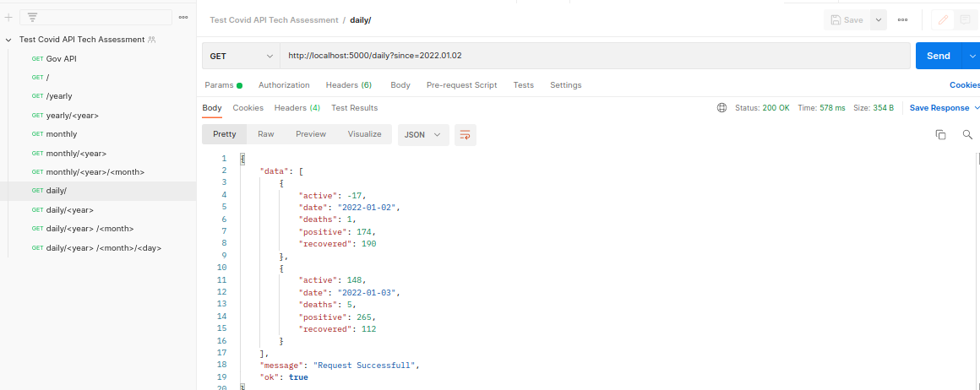Open the request Headers (6) tab
Viewport: 980px width, 390px height.
click(x=349, y=85)
